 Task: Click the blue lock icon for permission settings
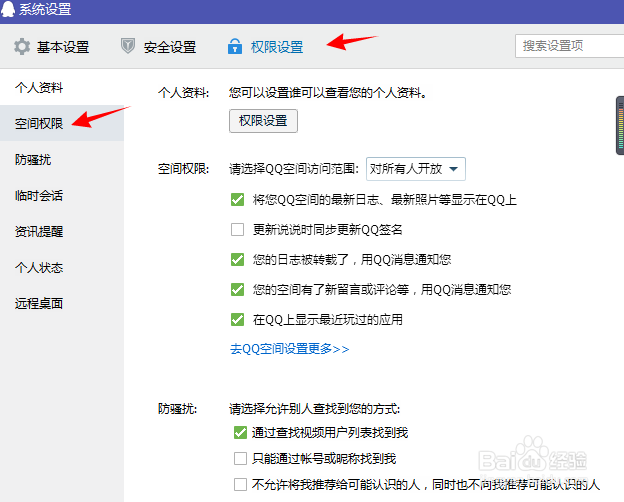pyautogui.click(x=235, y=46)
